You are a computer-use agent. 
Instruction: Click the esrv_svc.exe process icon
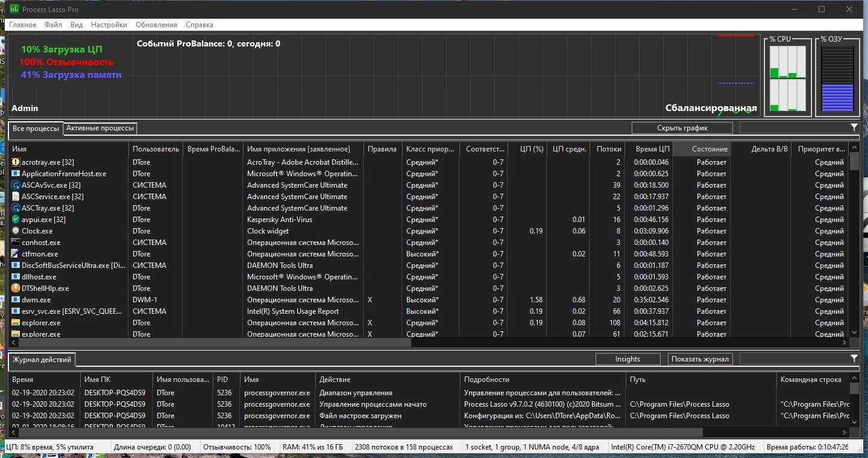[16, 311]
